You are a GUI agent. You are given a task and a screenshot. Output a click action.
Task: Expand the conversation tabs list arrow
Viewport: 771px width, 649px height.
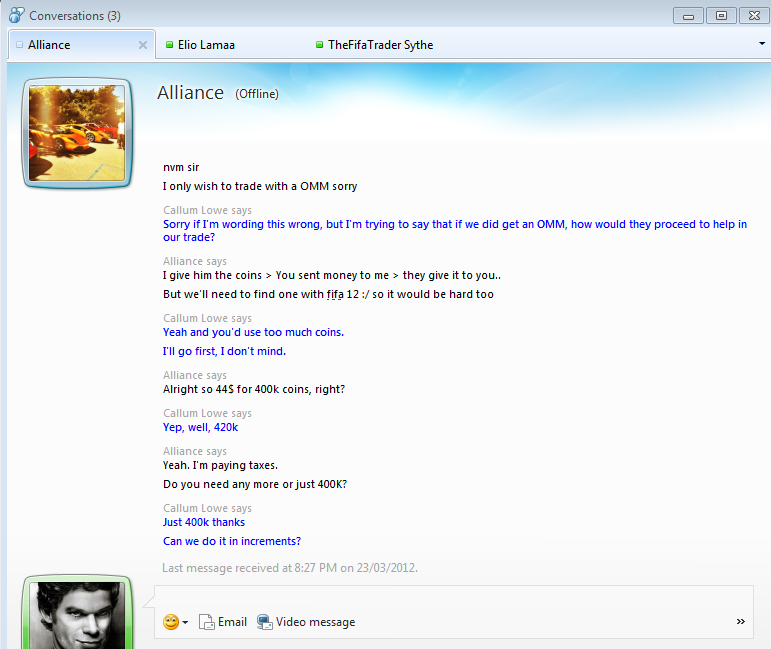click(762, 44)
